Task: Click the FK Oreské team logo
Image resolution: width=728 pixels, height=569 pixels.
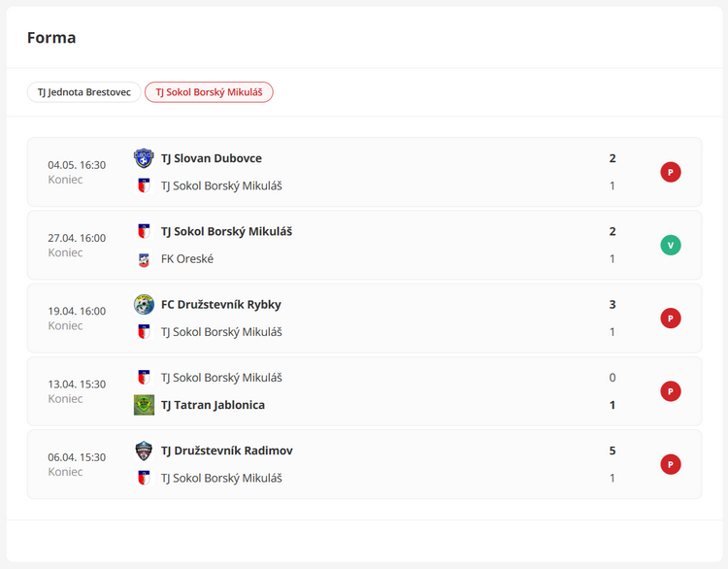Action: pyautogui.click(x=144, y=259)
